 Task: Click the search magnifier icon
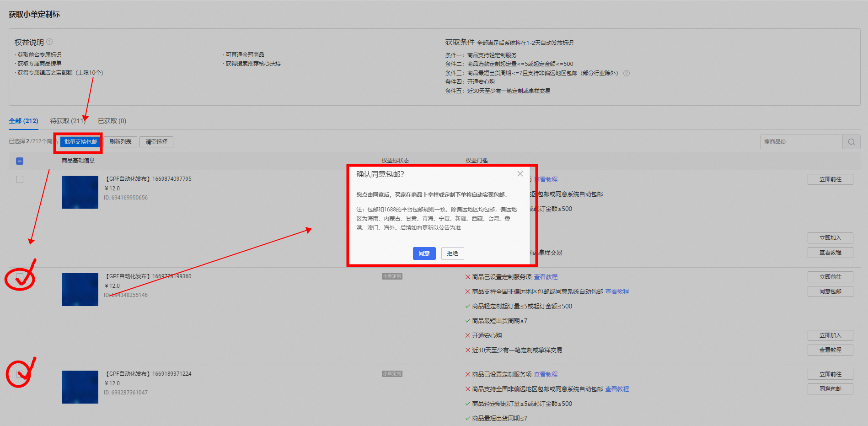[x=851, y=141]
